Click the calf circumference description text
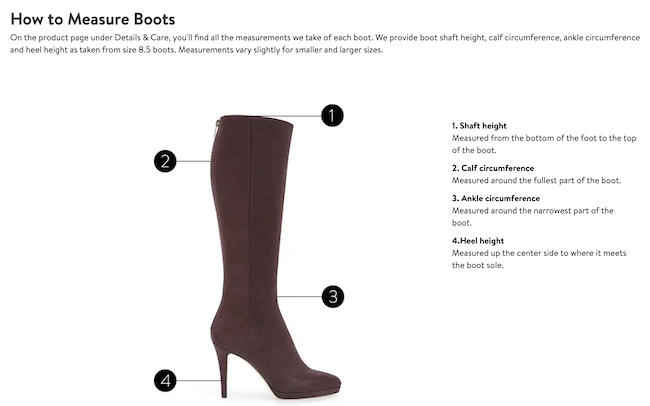The image size is (650, 406). click(536, 180)
